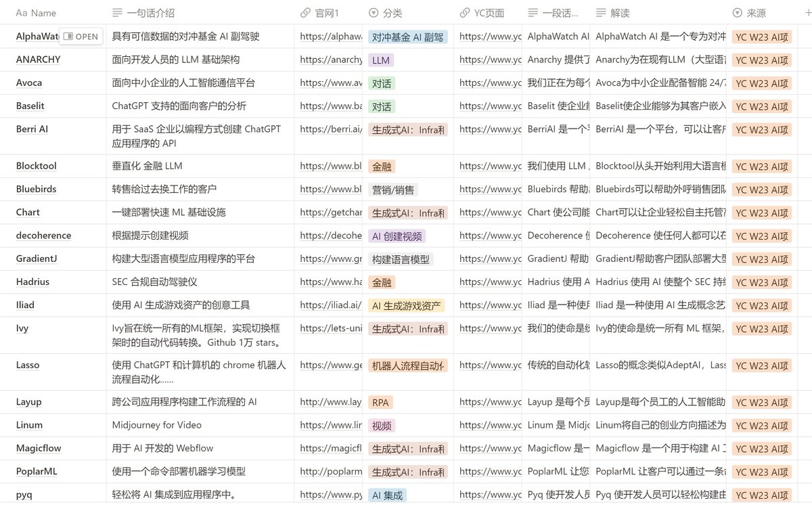812x509 pixels.
Task: Click the 一段话 cell starting Hadrius 使用
Action: pos(556,282)
